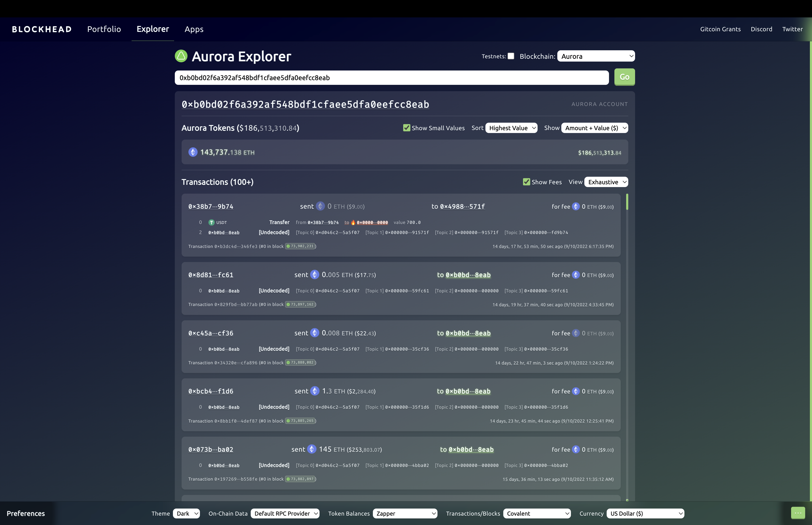Click ETH icon next to 145 ETH sent
Image resolution: width=812 pixels, height=525 pixels.
(x=312, y=449)
